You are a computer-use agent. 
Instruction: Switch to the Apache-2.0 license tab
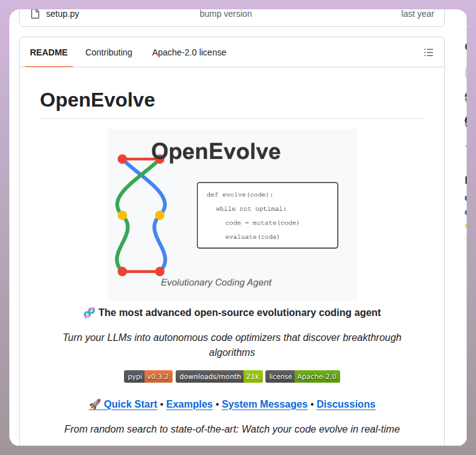click(189, 52)
